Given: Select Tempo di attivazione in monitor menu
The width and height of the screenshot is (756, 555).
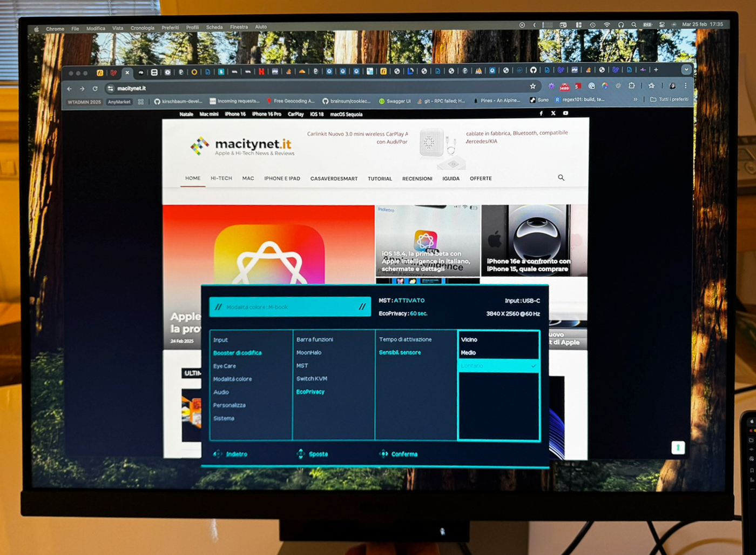Looking at the screenshot, I should [x=405, y=339].
